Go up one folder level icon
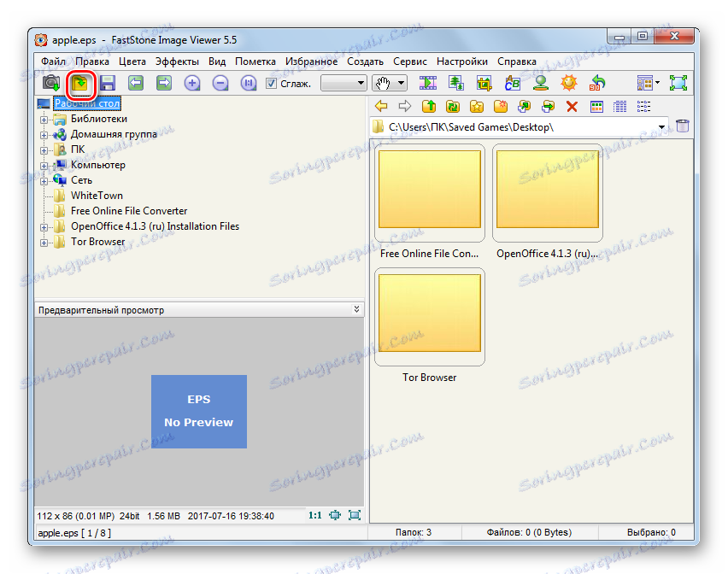728x574 pixels. click(x=429, y=107)
